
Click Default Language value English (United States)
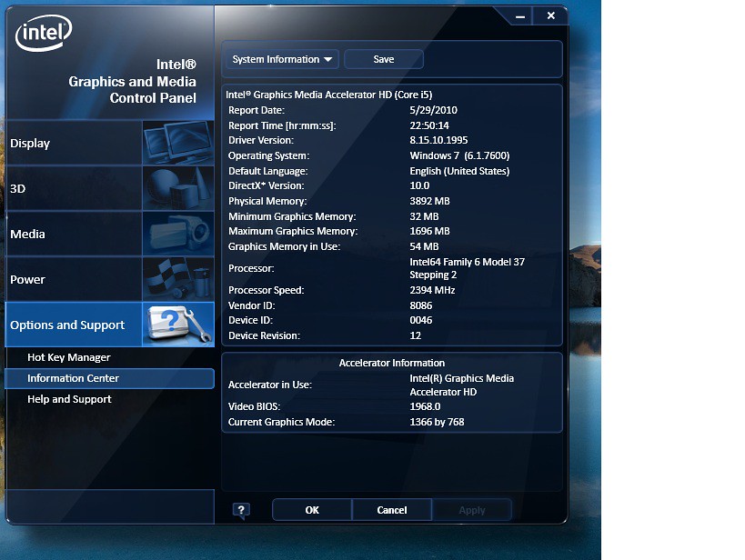tap(459, 171)
